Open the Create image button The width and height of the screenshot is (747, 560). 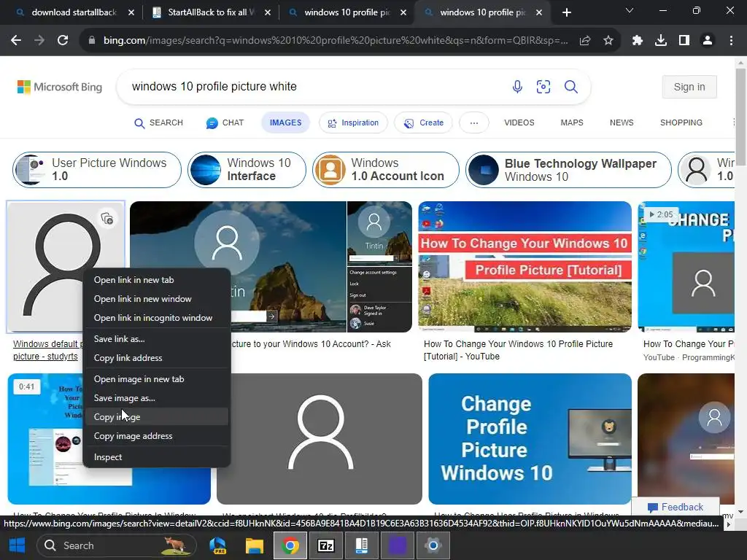coord(423,122)
